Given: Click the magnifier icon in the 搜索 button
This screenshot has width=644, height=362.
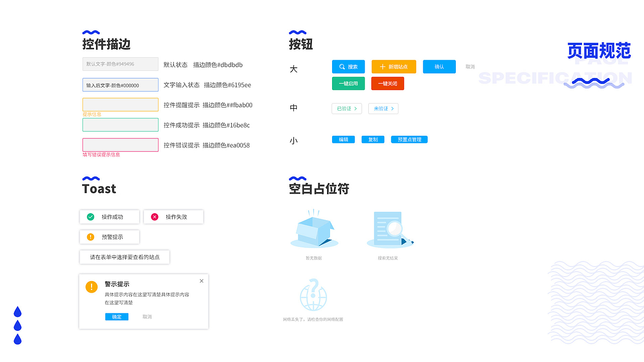Looking at the screenshot, I should coord(341,66).
